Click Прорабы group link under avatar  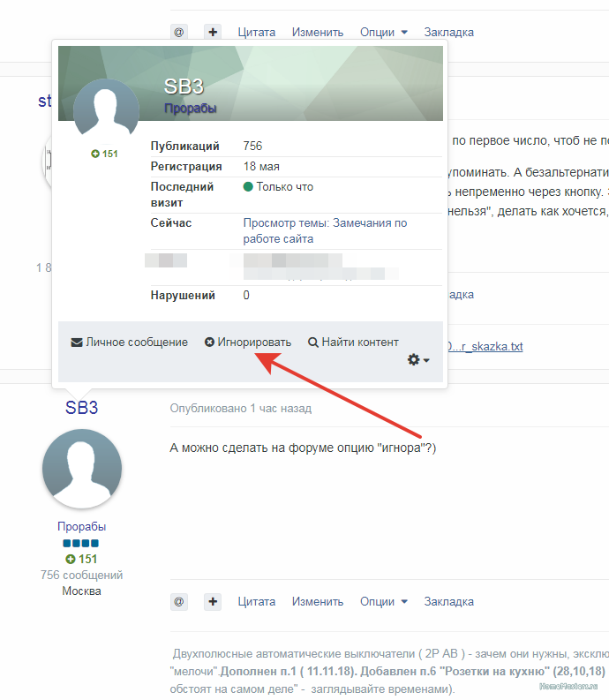[x=82, y=526]
